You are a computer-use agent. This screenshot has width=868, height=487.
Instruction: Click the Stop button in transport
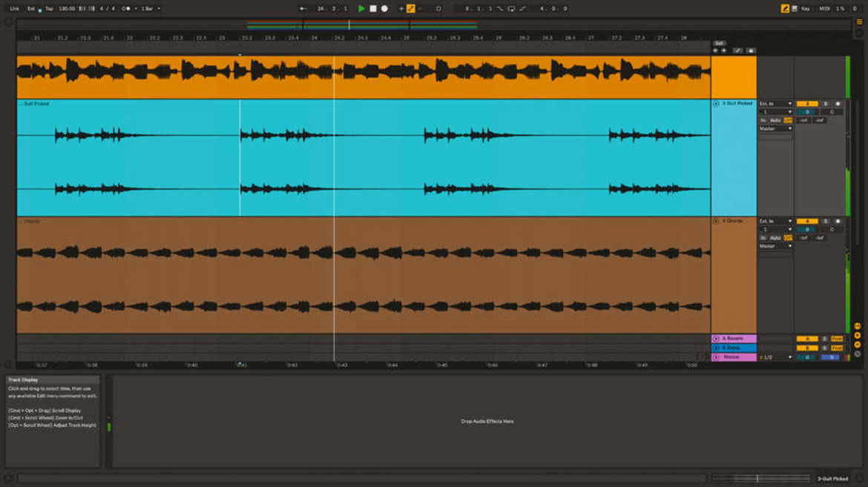pyautogui.click(x=373, y=9)
